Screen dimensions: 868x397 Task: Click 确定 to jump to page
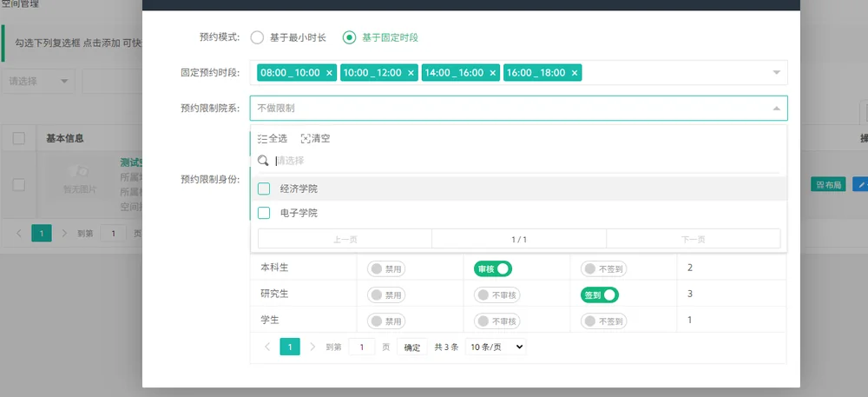[x=412, y=347]
